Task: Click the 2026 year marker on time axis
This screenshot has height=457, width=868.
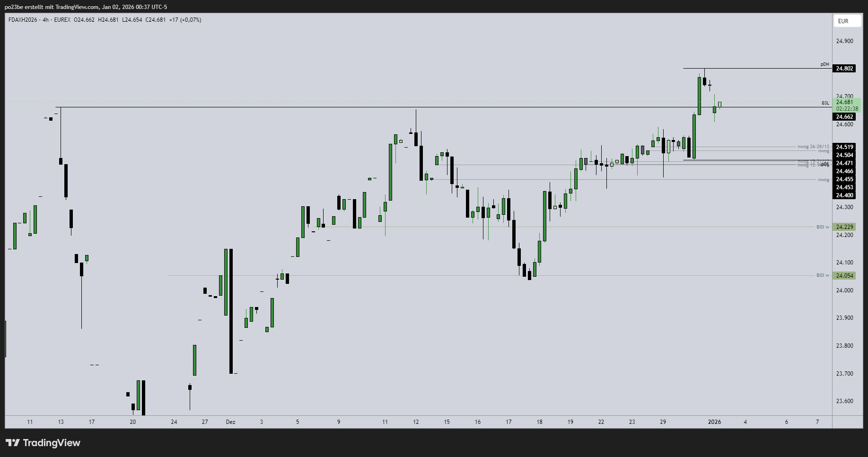Action: (714, 422)
